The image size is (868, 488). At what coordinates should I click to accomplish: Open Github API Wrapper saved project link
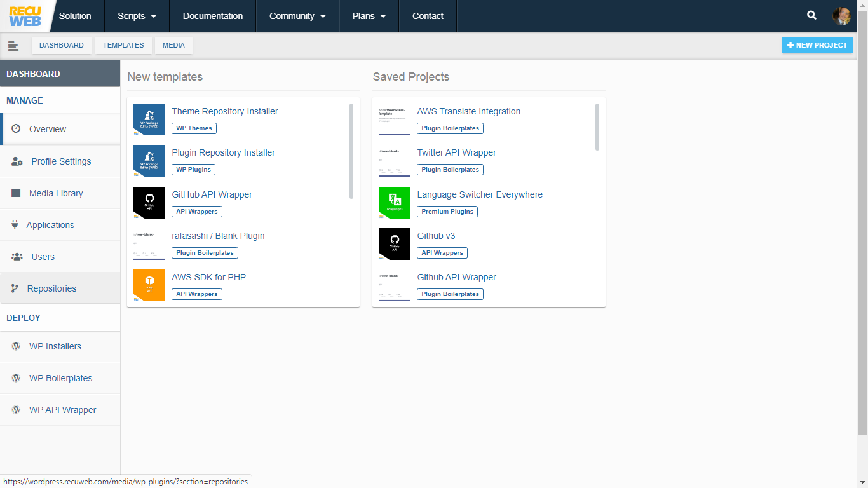click(x=457, y=277)
